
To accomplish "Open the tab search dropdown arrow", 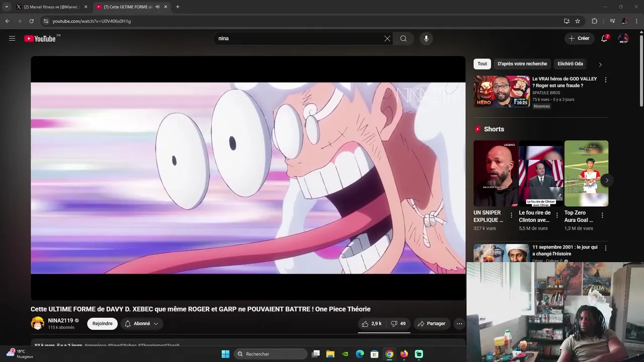I will pos(7,7).
